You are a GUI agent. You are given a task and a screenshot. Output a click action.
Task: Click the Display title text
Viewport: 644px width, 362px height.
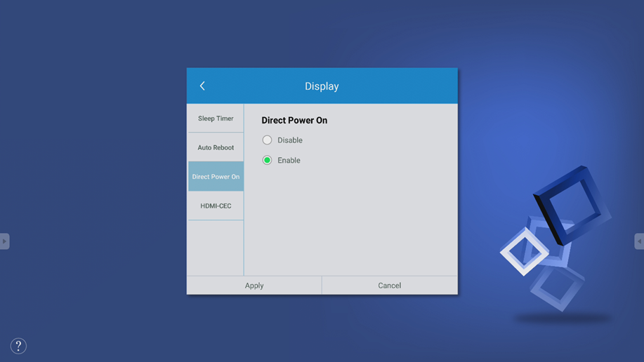(322, 86)
